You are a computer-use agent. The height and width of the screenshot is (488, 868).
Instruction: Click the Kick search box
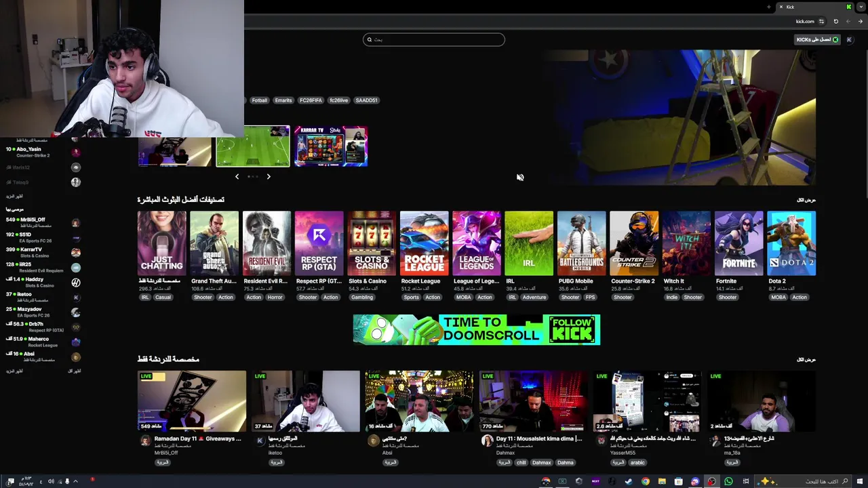click(434, 39)
